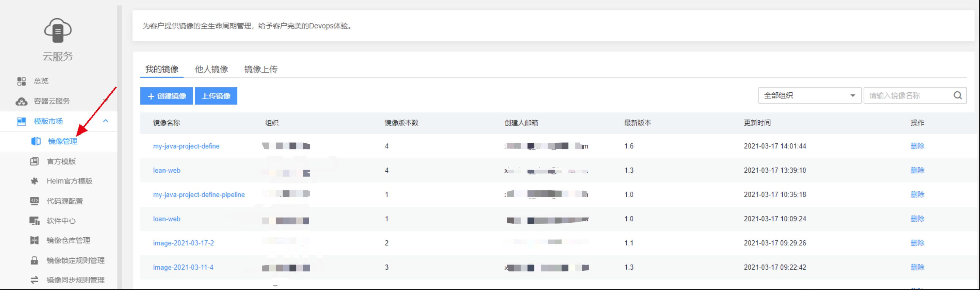Open the 全部组织 organization dropdown
The height and width of the screenshot is (290, 980).
(809, 96)
